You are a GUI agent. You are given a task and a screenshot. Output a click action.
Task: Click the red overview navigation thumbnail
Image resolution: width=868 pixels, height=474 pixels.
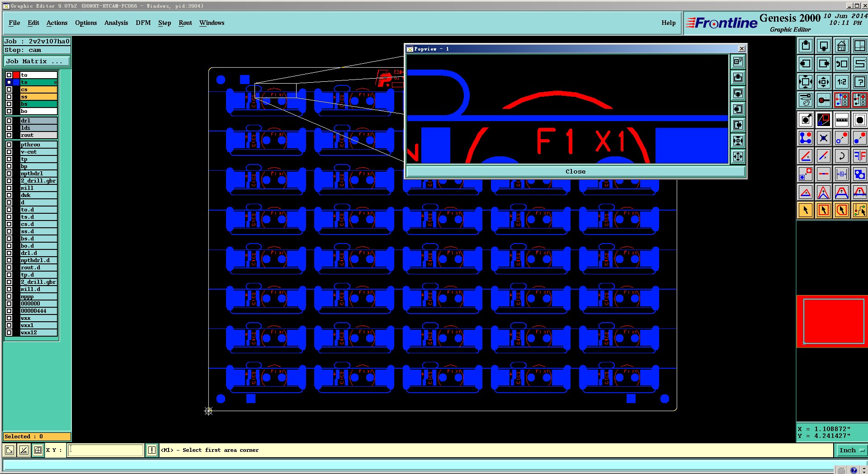pos(832,321)
